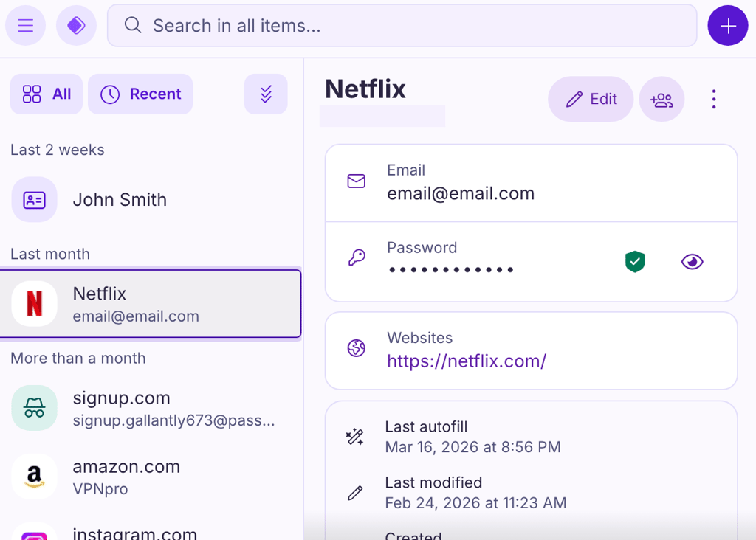Viewport: 756px width, 540px height.
Task: Enable bulk select with double-check icon
Action: (266, 94)
